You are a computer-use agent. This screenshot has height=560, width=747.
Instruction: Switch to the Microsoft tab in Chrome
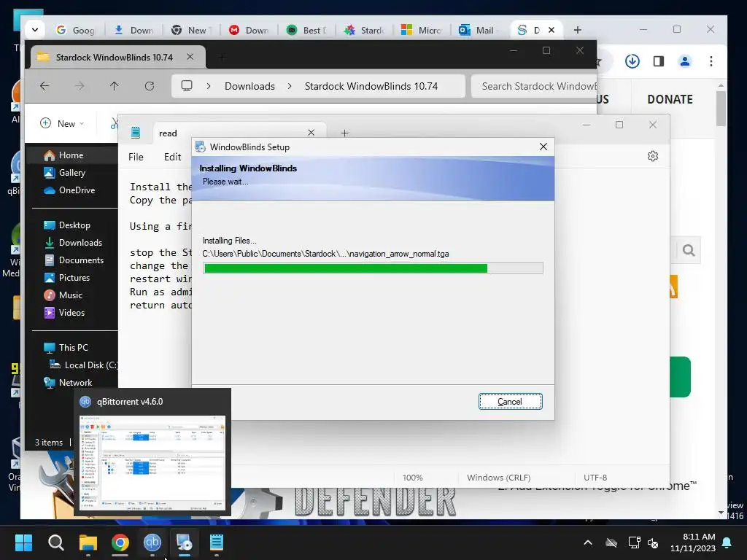[422, 30]
